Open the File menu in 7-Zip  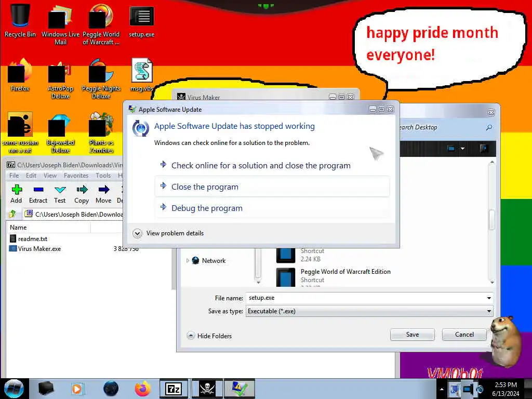14,176
